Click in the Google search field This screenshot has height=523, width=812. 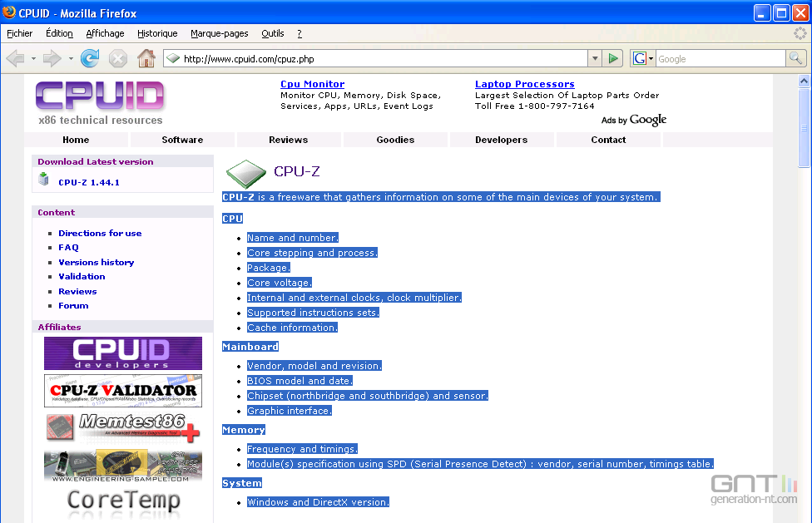tap(720, 58)
